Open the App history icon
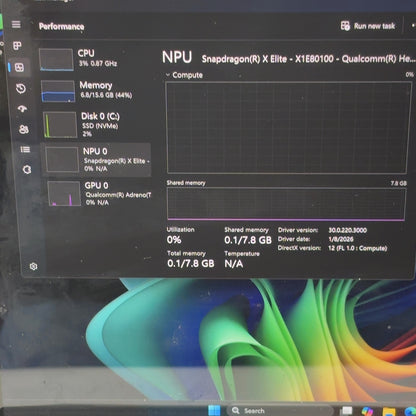This screenshot has width=416, height=416. 21,88
